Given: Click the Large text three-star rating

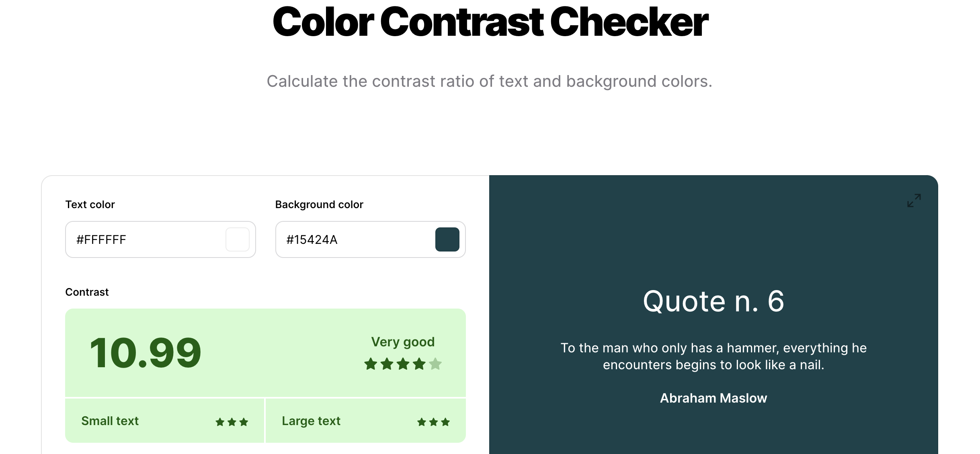Looking at the screenshot, I should pyautogui.click(x=433, y=422).
